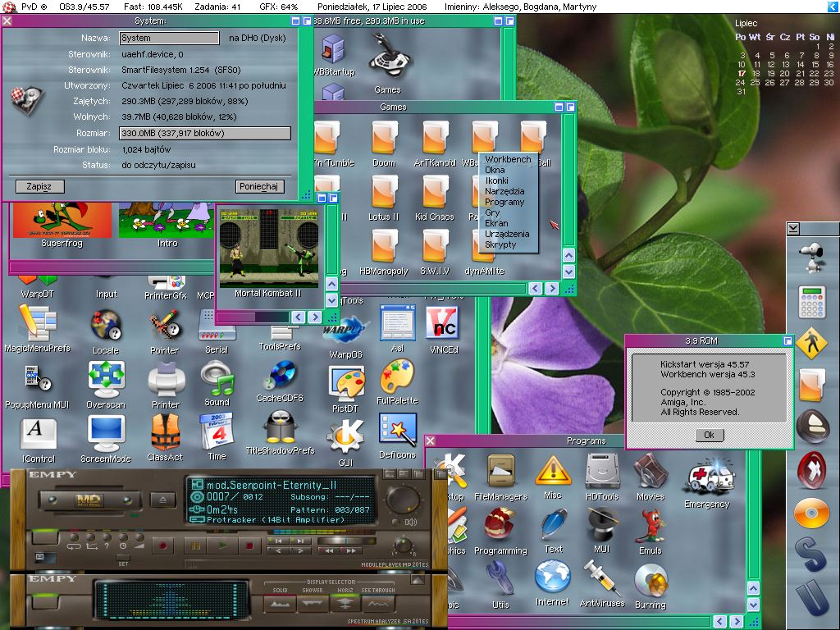Click the Programs window scroll up arrow

[x=753, y=589]
